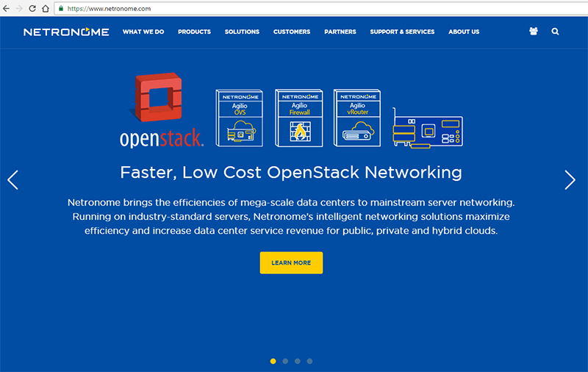The height and width of the screenshot is (372, 588).
Task: Reload the page with refresh icon
Action: click(32, 8)
